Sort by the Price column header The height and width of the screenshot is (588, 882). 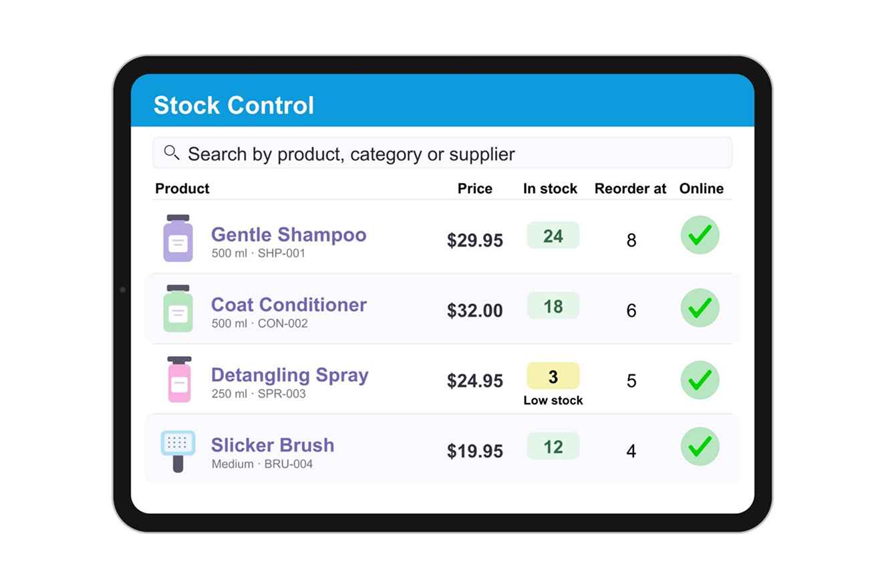(x=474, y=188)
